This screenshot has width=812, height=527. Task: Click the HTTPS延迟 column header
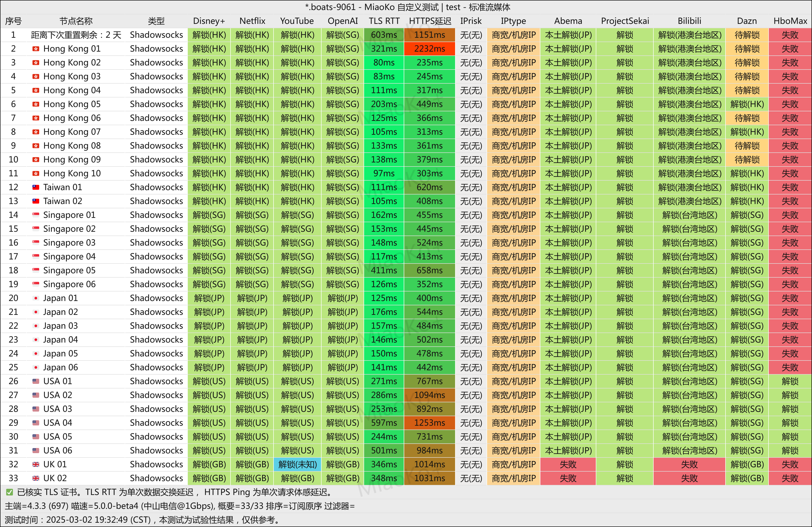(430, 21)
